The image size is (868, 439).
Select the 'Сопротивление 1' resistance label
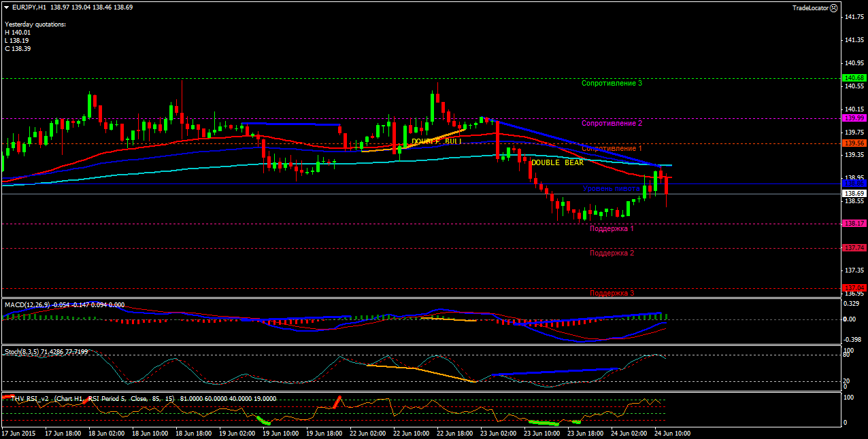(x=612, y=148)
